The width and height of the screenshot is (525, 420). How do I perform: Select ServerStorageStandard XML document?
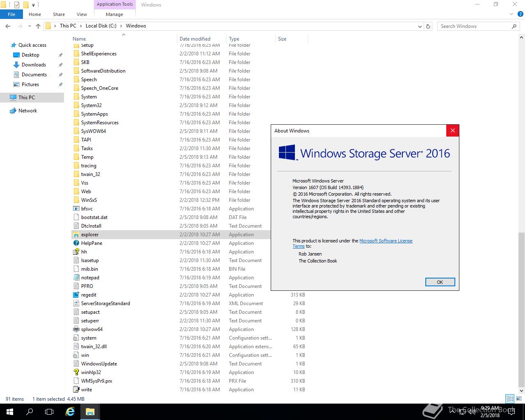pos(105,304)
